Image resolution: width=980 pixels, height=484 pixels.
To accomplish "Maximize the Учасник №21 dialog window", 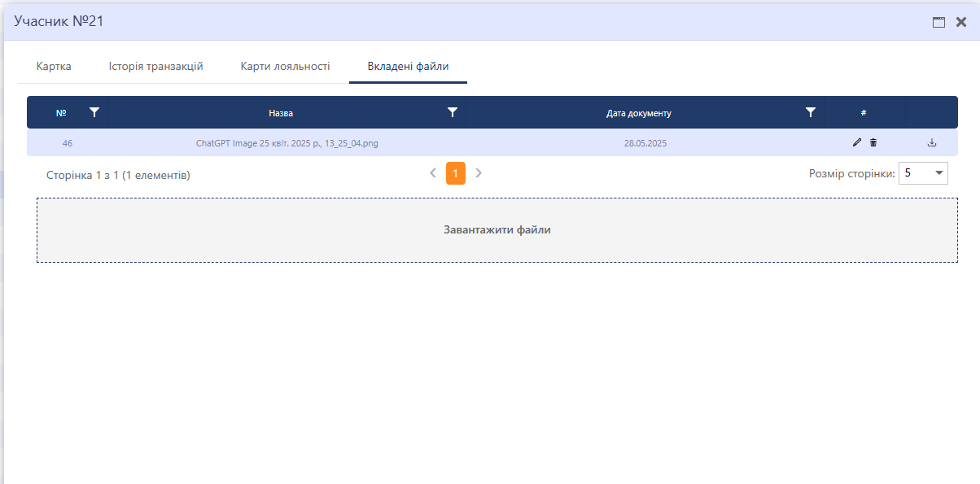I will tap(938, 22).
